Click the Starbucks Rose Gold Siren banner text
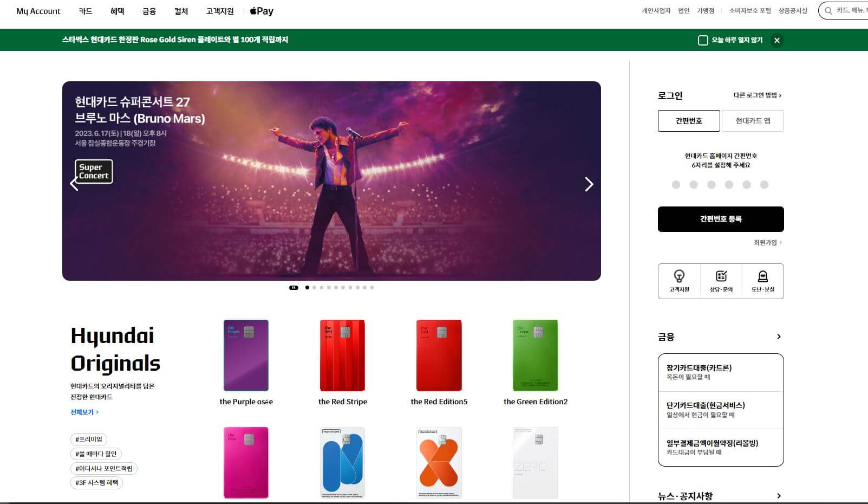This screenshot has height=504, width=868. pos(175,40)
